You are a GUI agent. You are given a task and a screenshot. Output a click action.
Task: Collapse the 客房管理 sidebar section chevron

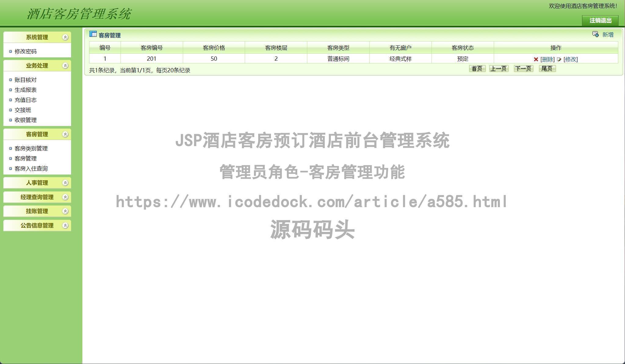click(x=65, y=134)
